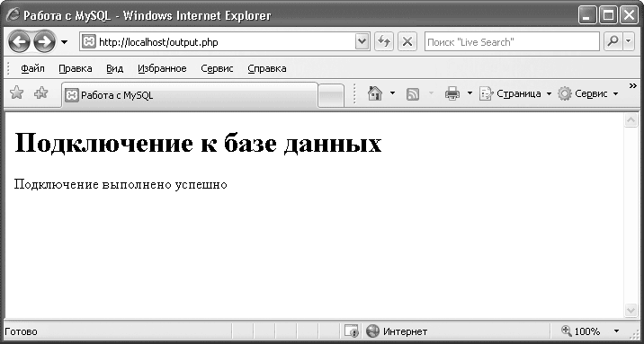644x344 pixels.
Task: Click the Интернет security zone globe
Action: pos(372,331)
